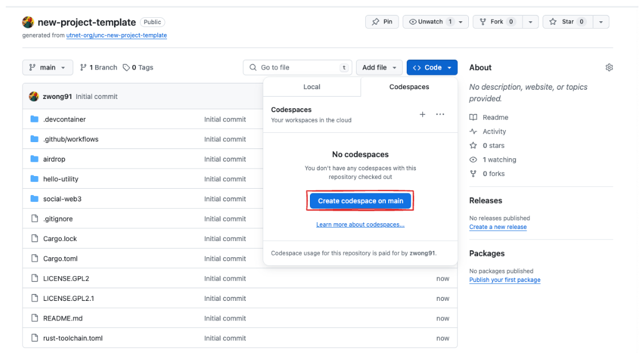644x359 pixels.
Task: Open the .devcontainer folder name
Action: (x=65, y=120)
